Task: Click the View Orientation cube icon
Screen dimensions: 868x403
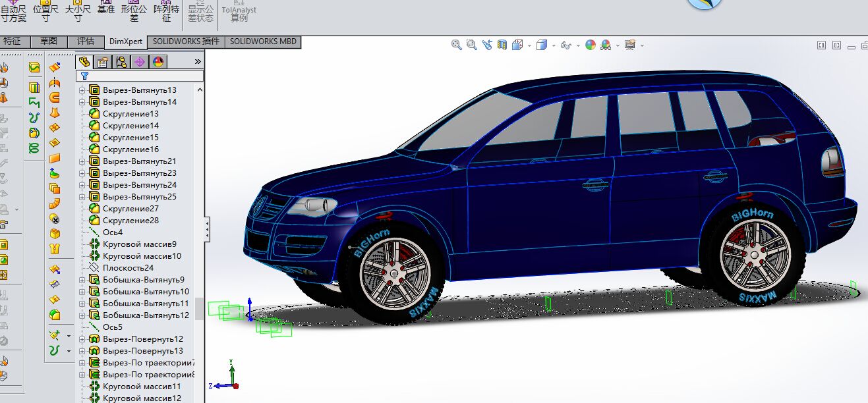Action: (516, 45)
